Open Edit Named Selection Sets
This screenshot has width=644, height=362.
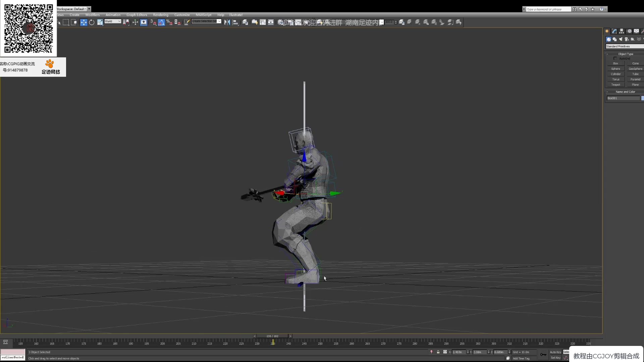(x=187, y=22)
